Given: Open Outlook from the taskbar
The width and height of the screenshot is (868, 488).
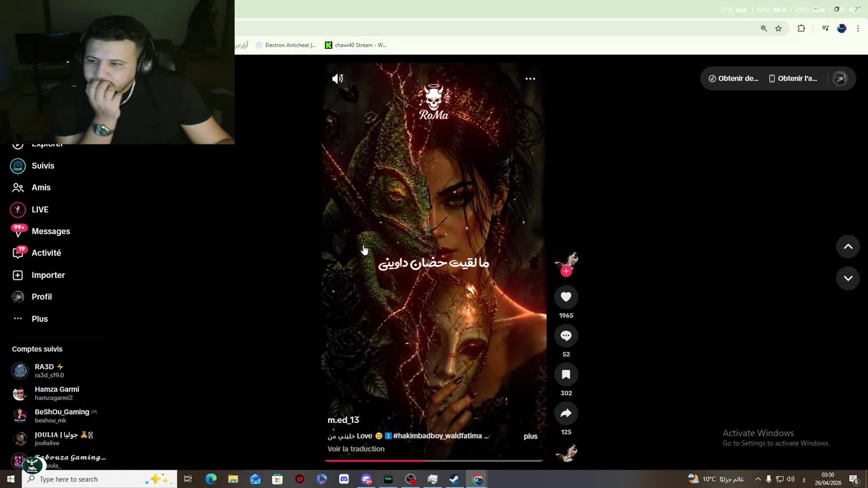Looking at the screenshot, I should [x=255, y=479].
